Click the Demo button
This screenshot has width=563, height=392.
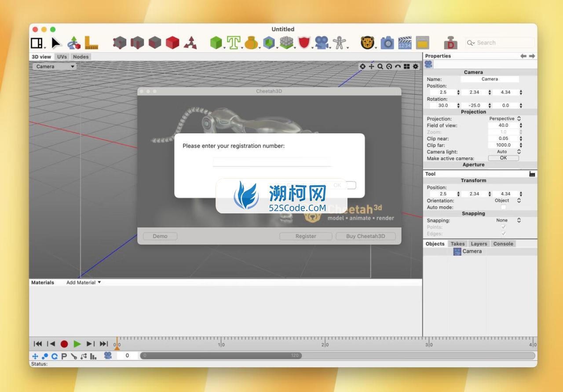pyautogui.click(x=160, y=236)
